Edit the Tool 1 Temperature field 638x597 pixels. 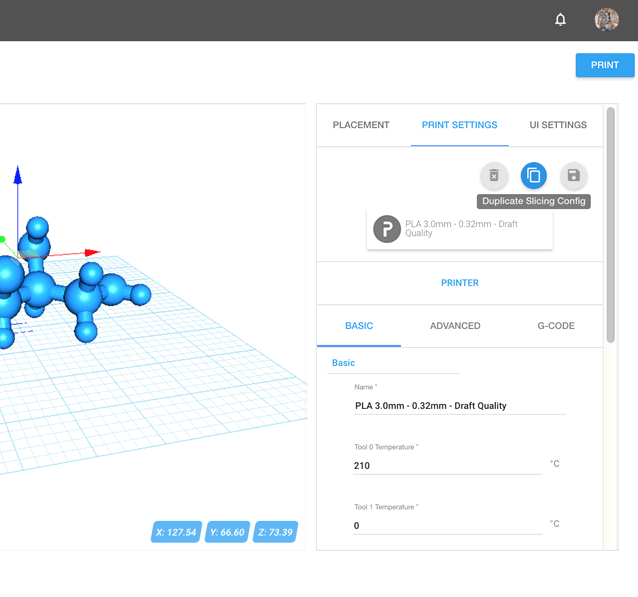(448, 525)
